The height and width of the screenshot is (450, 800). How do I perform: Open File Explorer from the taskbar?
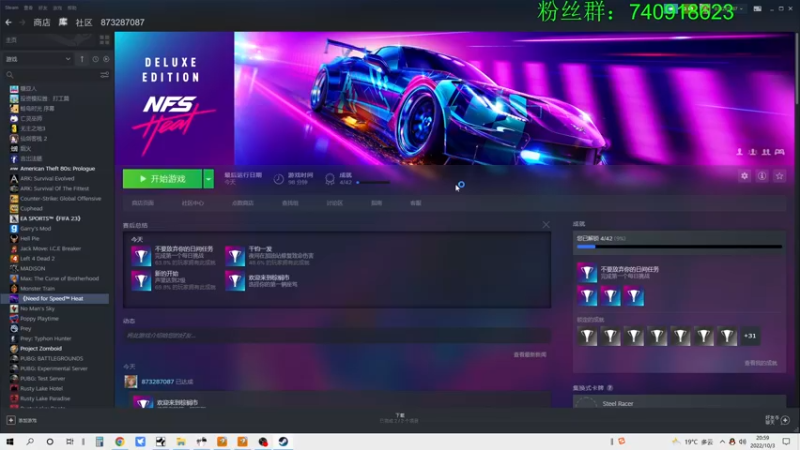pos(181,441)
